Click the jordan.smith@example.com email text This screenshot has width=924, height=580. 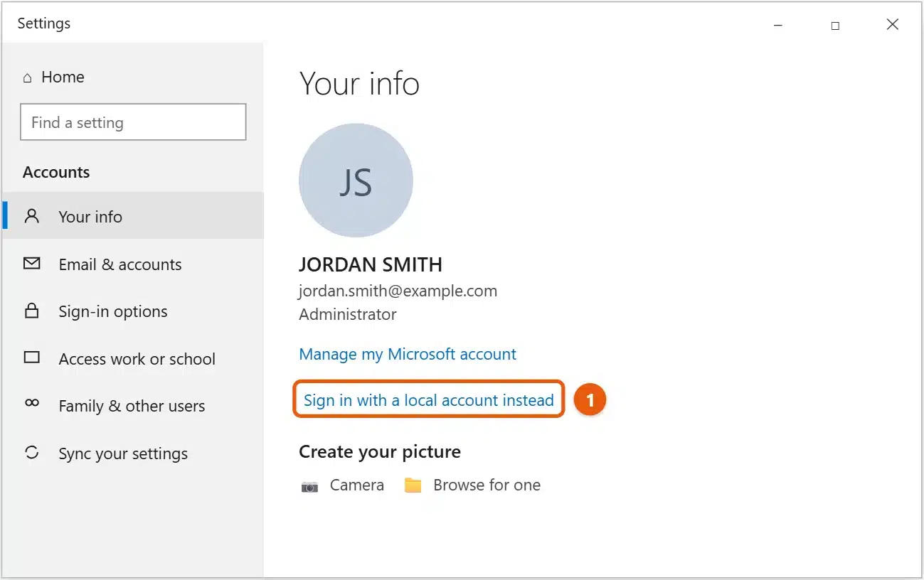[x=398, y=291]
